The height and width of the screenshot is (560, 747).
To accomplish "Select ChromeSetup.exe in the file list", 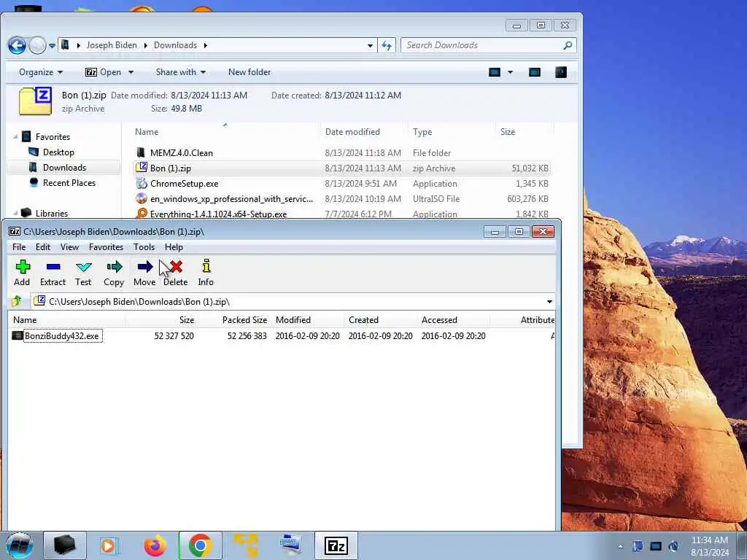I will coord(185,183).
